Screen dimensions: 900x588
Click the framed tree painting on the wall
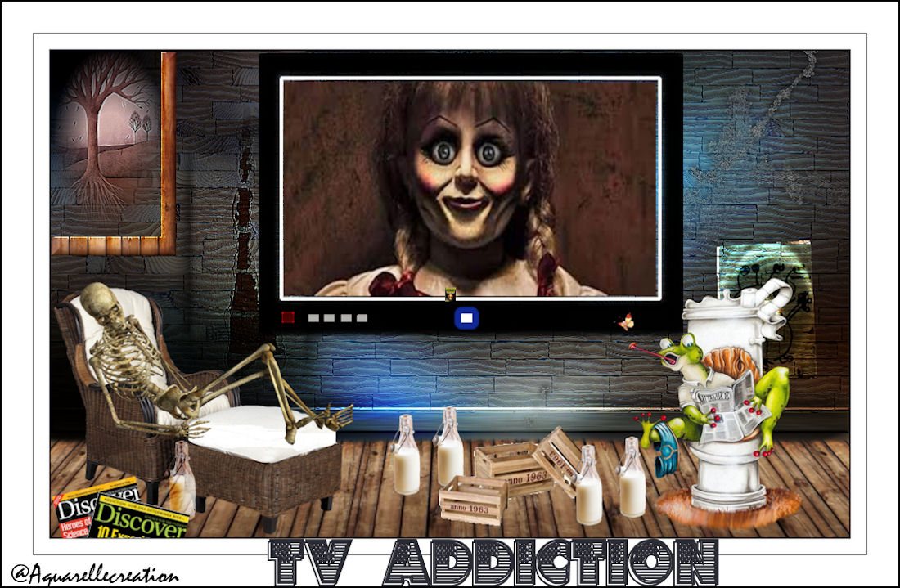pyautogui.click(x=113, y=153)
